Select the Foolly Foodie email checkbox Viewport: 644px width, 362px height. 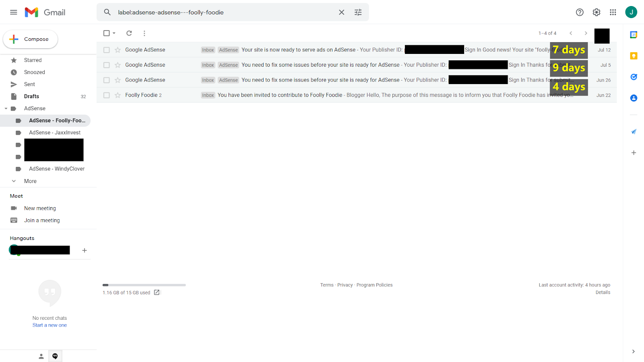[106, 95]
